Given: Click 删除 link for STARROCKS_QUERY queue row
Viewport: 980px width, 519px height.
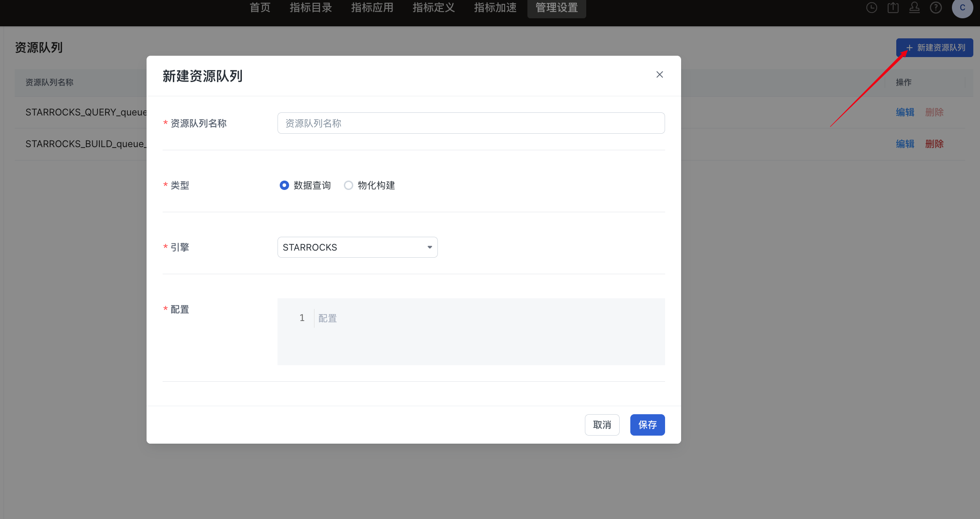Looking at the screenshot, I should click(934, 112).
